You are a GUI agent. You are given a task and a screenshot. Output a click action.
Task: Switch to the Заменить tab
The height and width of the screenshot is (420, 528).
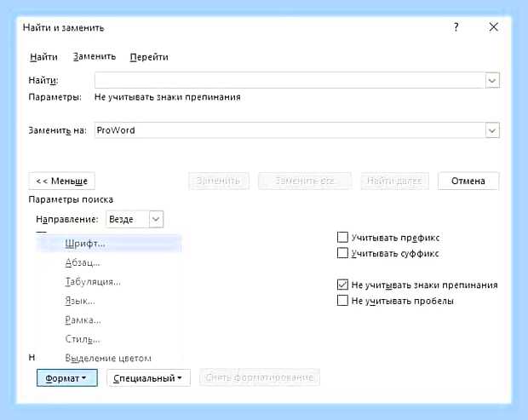[95, 56]
